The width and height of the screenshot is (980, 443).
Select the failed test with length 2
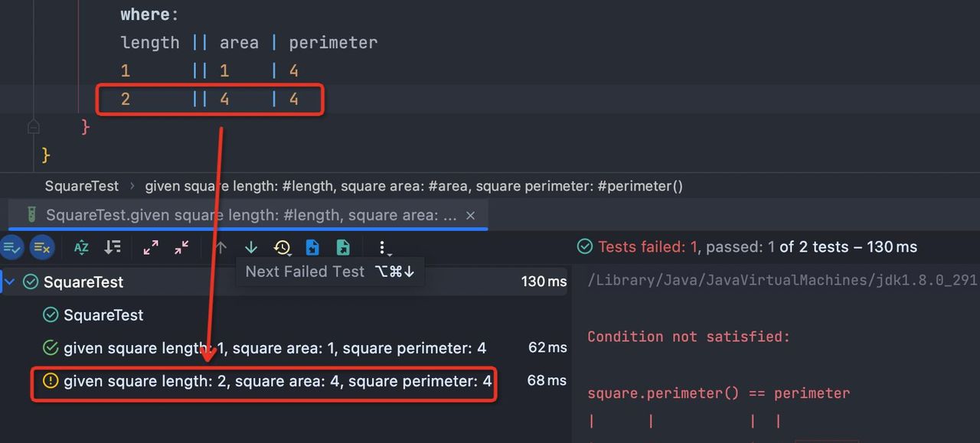[x=277, y=381]
